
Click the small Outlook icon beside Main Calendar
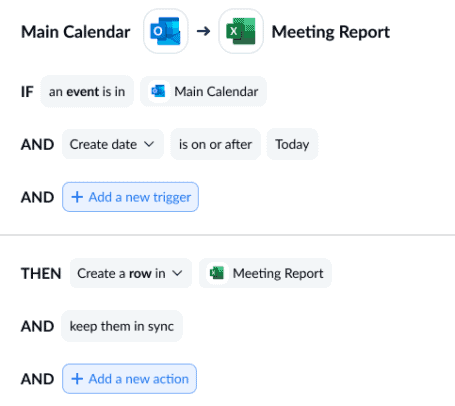click(x=158, y=91)
